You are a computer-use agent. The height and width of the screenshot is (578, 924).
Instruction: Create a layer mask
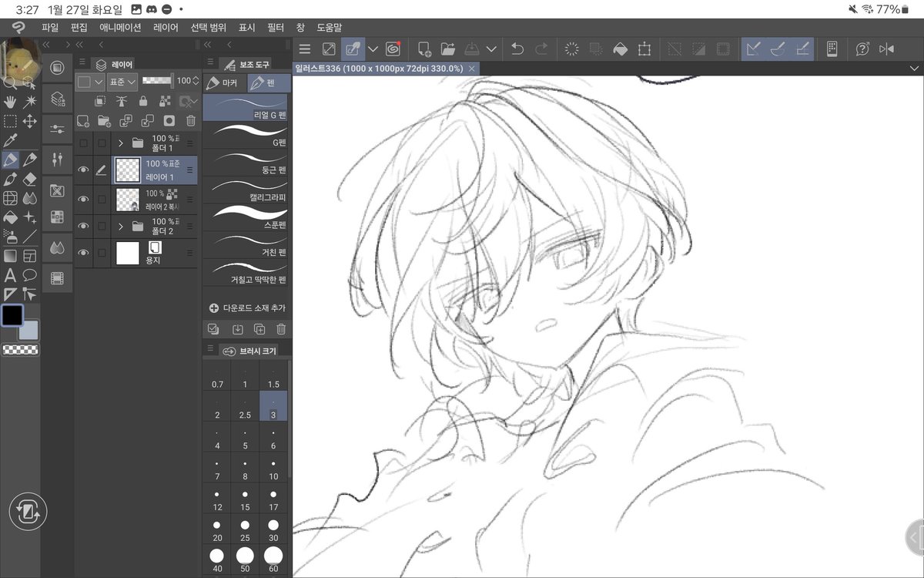(x=169, y=121)
